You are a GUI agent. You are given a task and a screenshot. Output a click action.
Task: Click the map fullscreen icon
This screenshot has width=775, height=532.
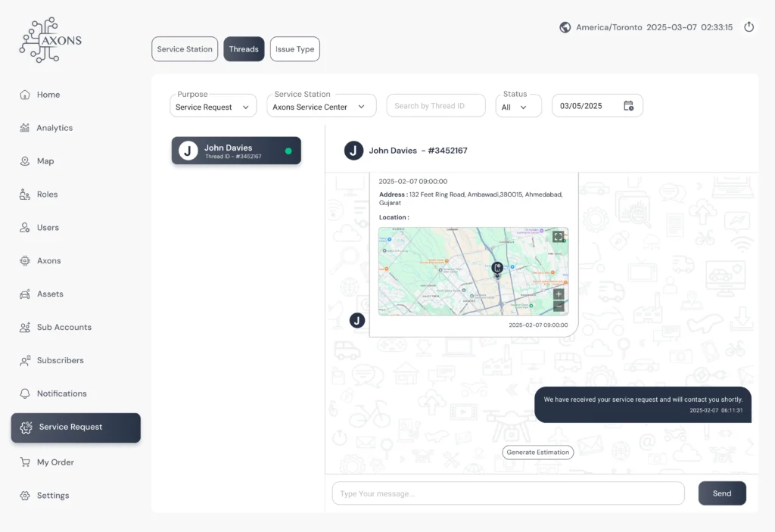pos(558,237)
